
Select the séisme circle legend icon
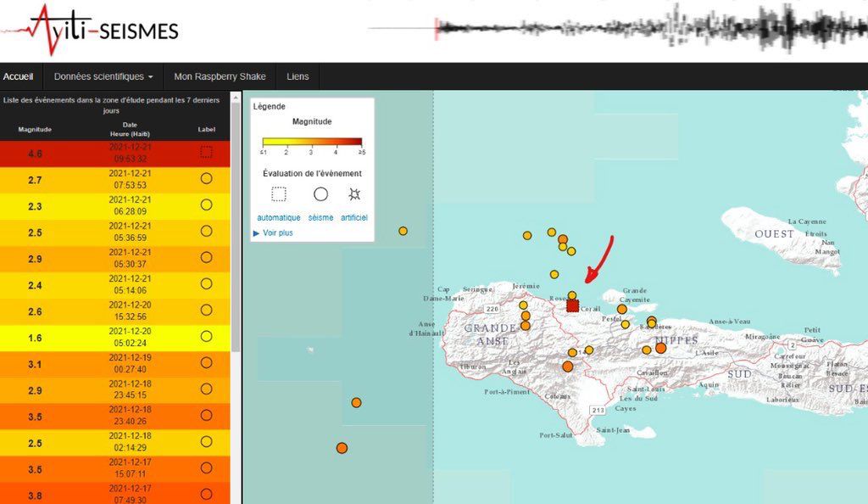click(x=320, y=194)
